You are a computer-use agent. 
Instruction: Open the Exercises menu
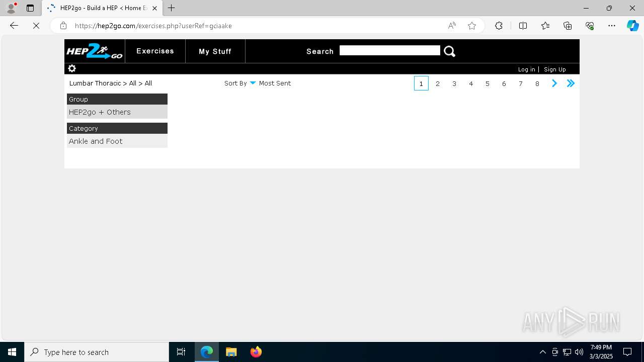coord(155,51)
